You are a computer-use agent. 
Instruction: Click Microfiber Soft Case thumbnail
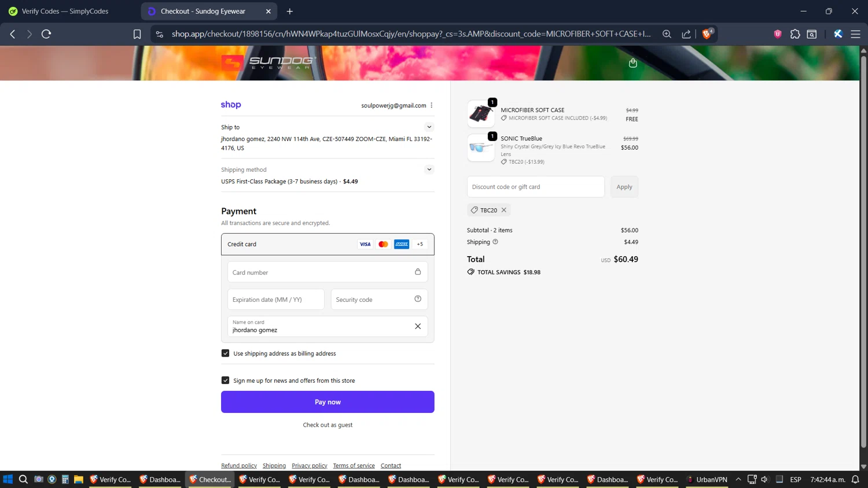481,114
